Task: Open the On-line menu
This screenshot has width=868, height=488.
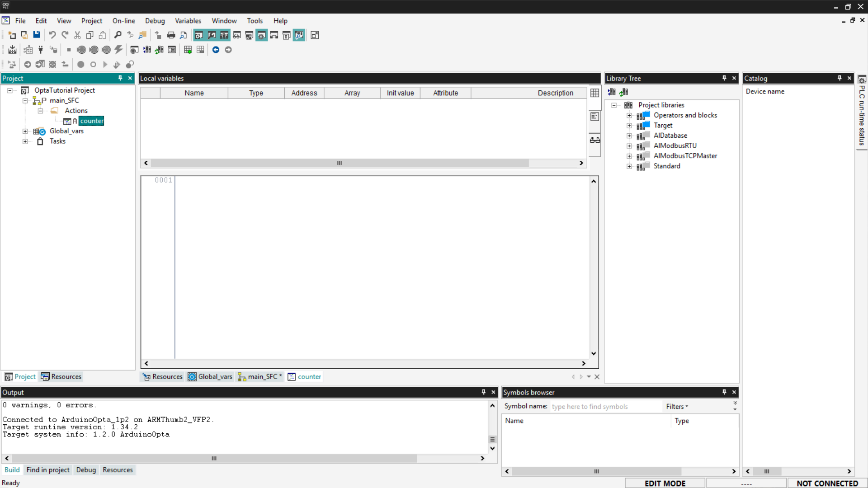Action: coord(123,21)
